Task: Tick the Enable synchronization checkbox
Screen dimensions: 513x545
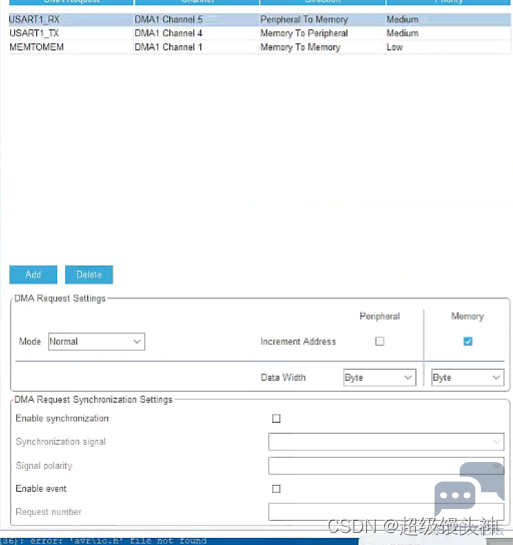Action: point(276,418)
